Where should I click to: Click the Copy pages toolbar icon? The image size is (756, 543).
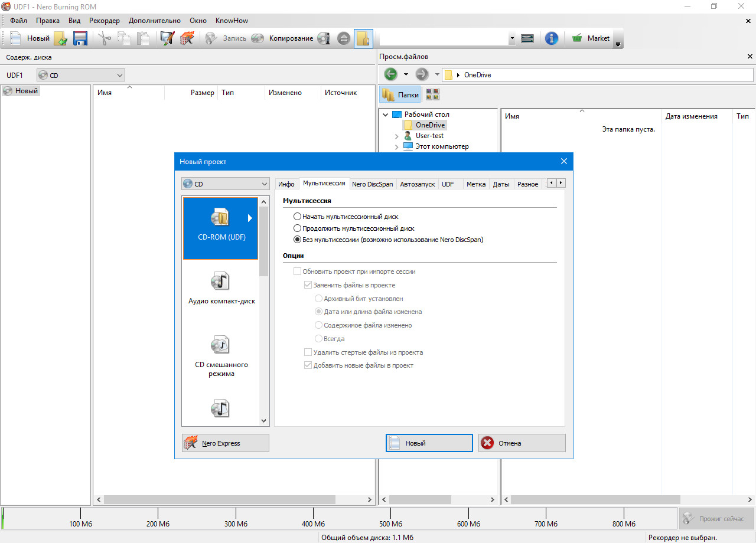[124, 38]
